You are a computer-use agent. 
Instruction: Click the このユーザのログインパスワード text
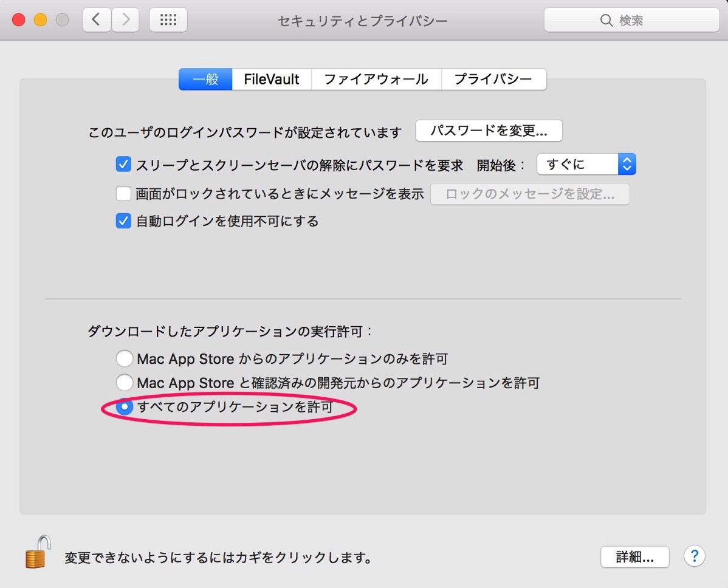point(244,132)
